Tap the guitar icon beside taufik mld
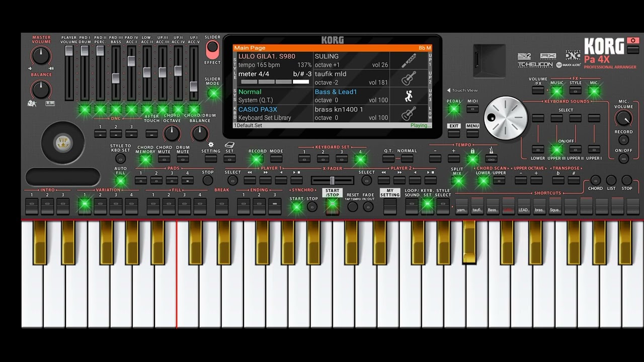 click(x=408, y=78)
